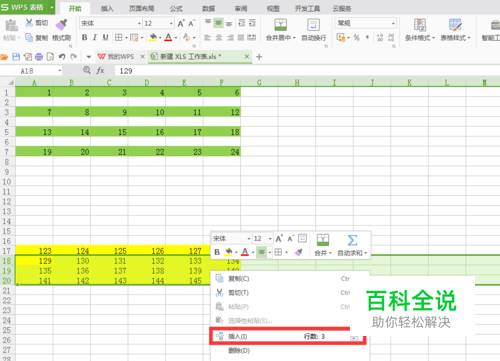
Task: Open the Review (审阅) ribbon tab
Action: click(241, 8)
